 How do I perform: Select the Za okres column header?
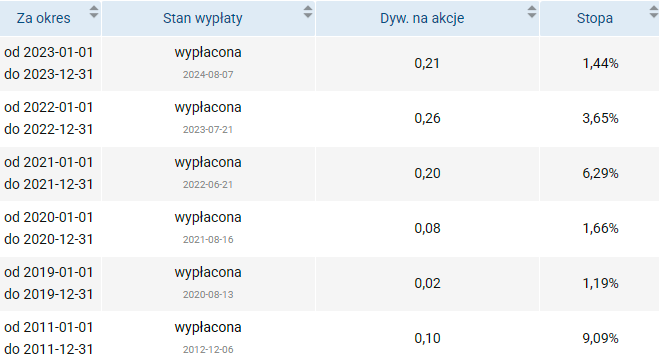(50, 18)
